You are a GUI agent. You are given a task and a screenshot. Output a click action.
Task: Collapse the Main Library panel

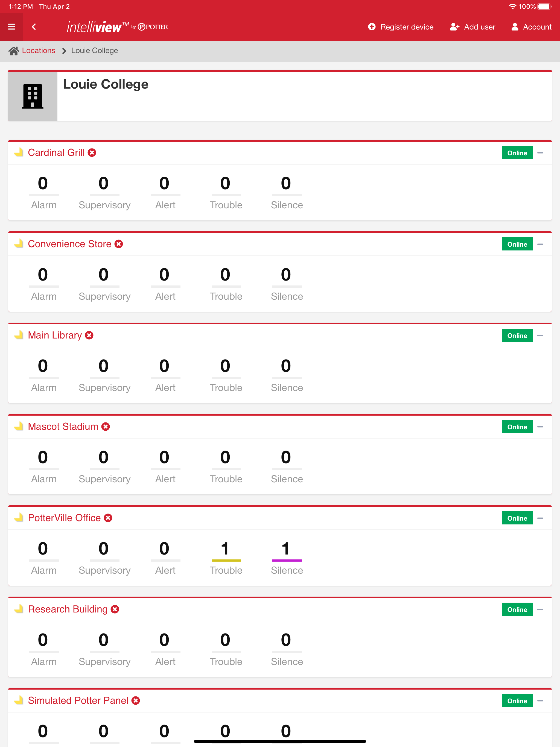pyautogui.click(x=540, y=336)
